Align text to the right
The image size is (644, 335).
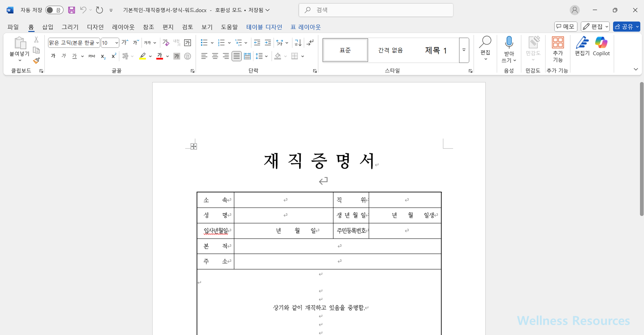point(226,56)
